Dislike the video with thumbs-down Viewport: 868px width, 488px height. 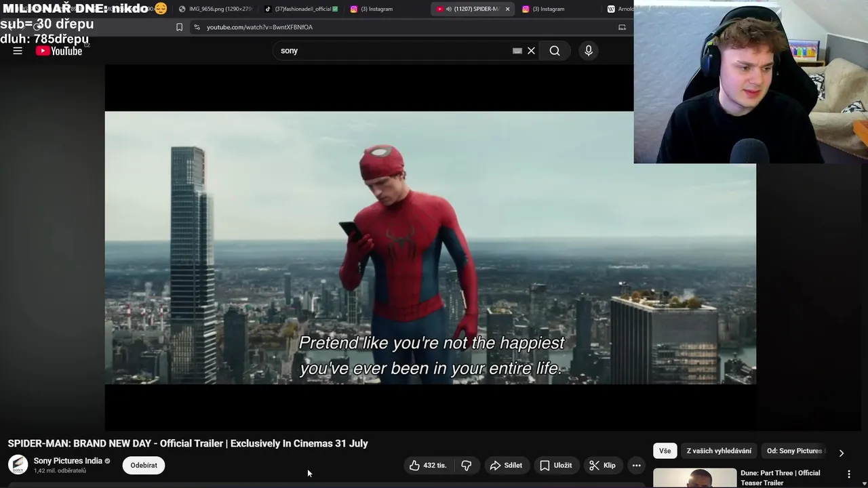(467, 466)
